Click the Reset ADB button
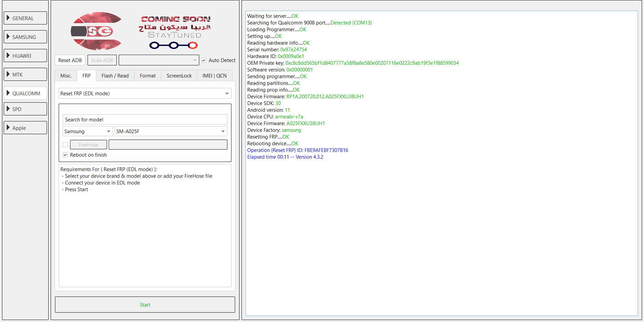644x322 pixels. pyautogui.click(x=70, y=60)
